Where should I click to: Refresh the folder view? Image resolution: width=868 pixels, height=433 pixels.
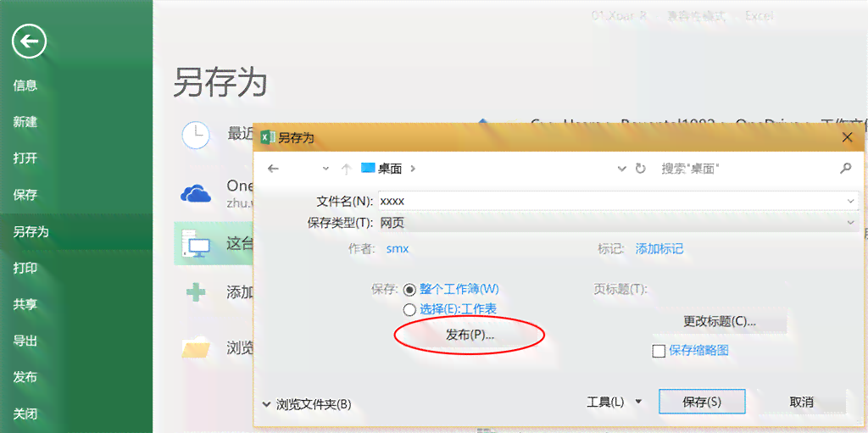pyautogui.click(x=641, y=169)
